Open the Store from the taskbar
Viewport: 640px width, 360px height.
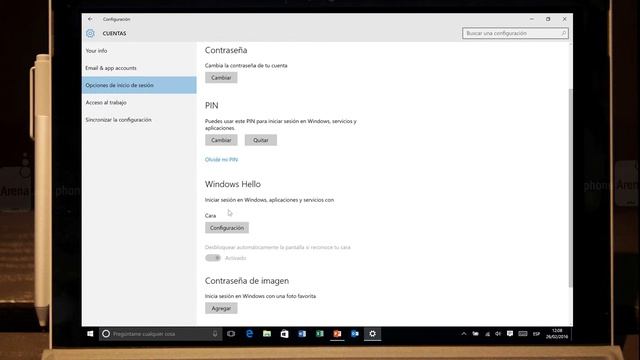pos(284,334)
